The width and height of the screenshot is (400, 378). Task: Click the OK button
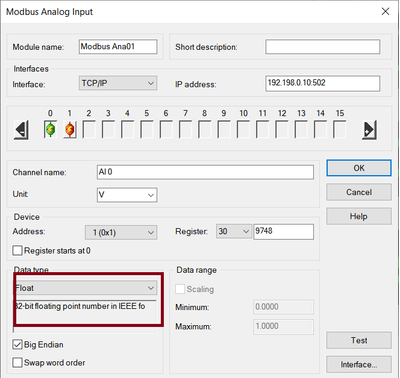359,168
